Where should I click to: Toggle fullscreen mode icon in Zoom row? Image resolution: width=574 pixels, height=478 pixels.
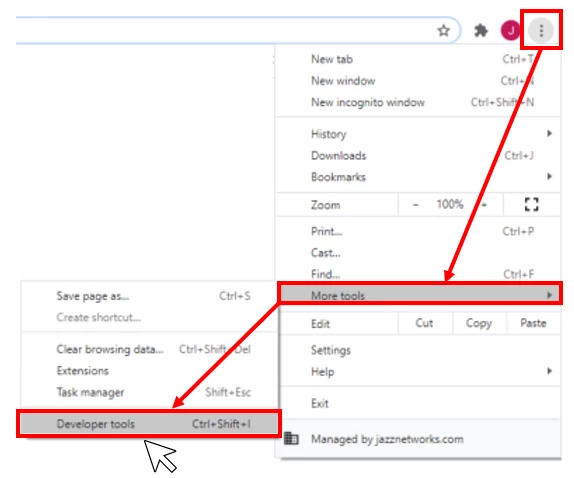click(531, 204)
